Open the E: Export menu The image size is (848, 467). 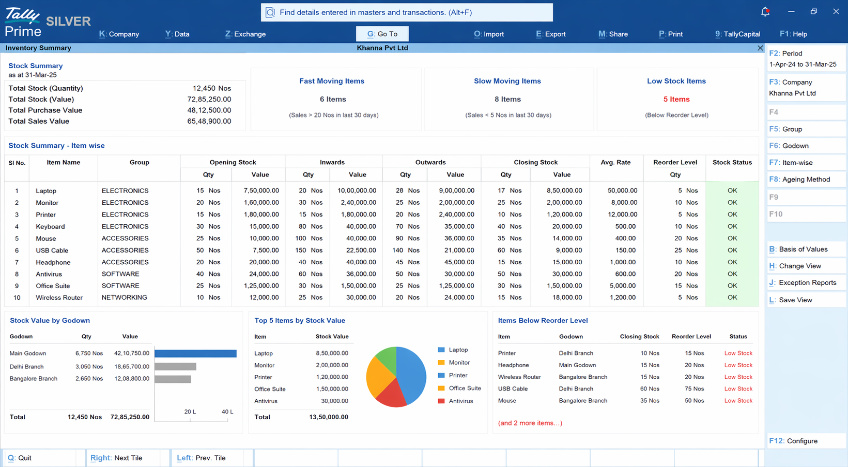pos(551,34)
